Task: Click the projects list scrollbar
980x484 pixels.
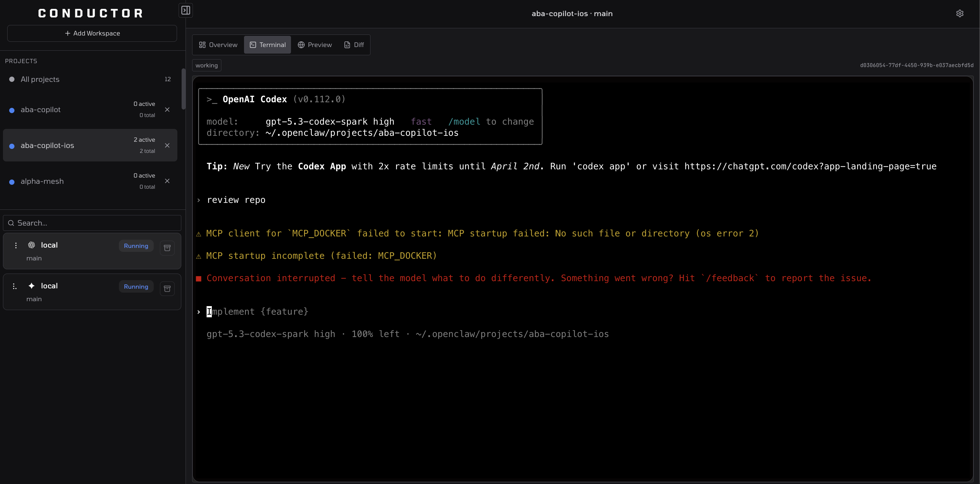Action: 183,89
